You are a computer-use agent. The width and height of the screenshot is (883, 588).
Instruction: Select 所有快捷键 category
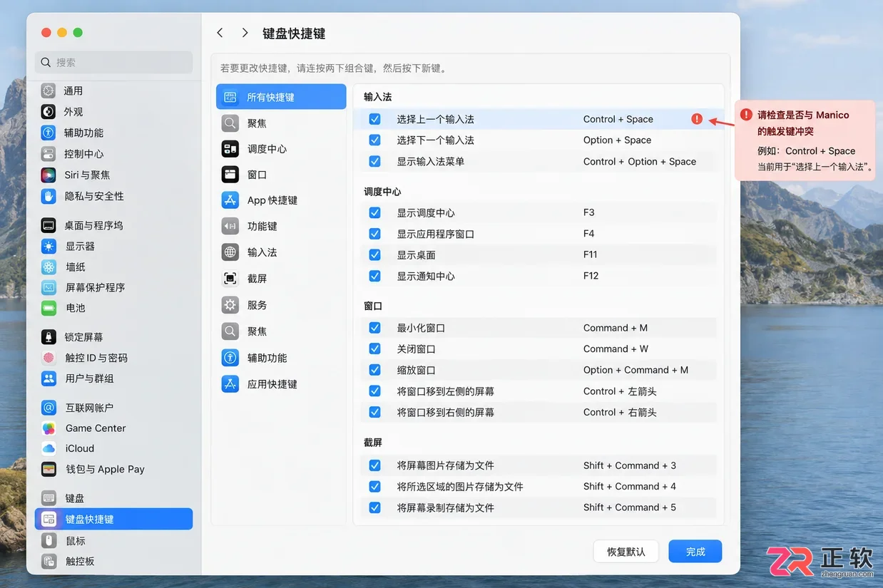pyautogui.click(x=281, y=97)
